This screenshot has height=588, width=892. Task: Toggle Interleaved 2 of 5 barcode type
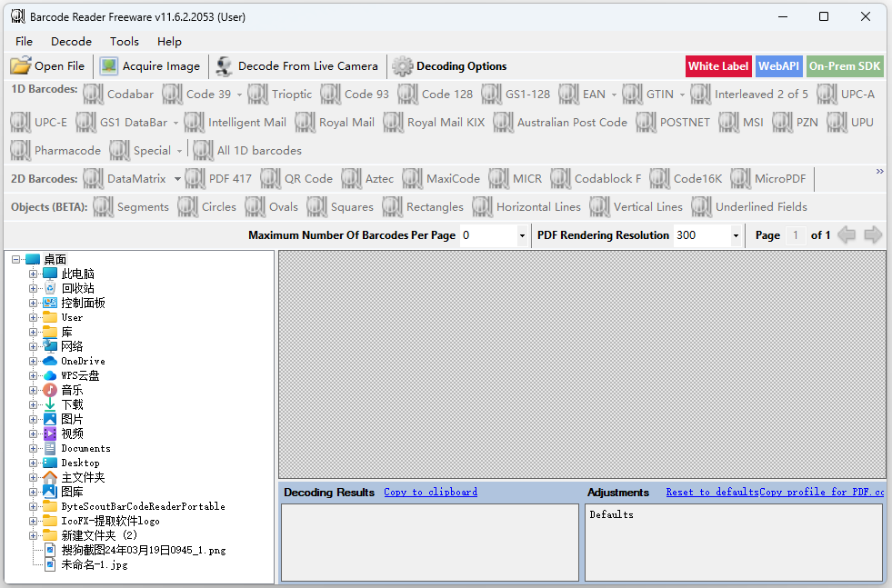tap(750, 94)
